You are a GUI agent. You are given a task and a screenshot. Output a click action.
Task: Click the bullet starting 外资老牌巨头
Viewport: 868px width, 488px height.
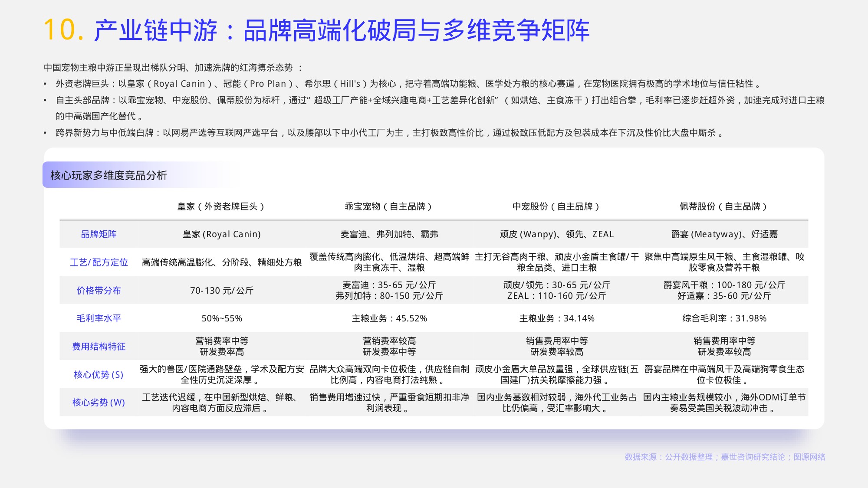(x=408, y=84)
